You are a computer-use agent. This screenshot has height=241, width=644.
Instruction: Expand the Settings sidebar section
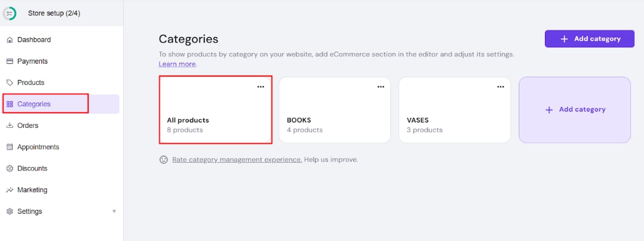click(x=114, y=212)
